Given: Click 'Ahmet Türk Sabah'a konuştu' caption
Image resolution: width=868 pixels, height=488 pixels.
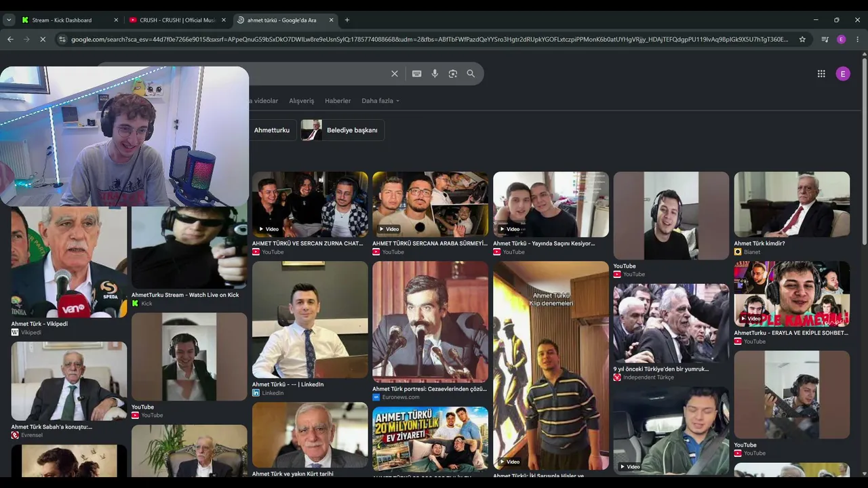Looking at the screenshot, I should [52, 427].
